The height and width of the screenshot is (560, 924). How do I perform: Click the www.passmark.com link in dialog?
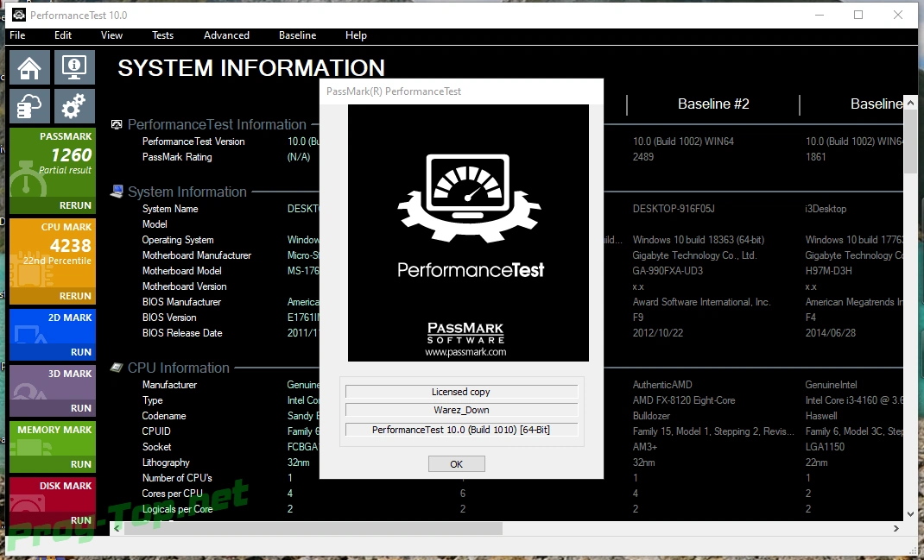coord(465,352)
